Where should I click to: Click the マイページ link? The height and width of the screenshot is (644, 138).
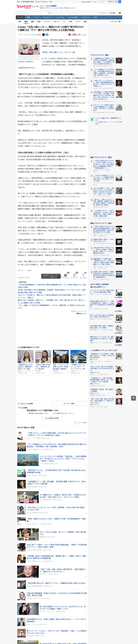point(103,13)
